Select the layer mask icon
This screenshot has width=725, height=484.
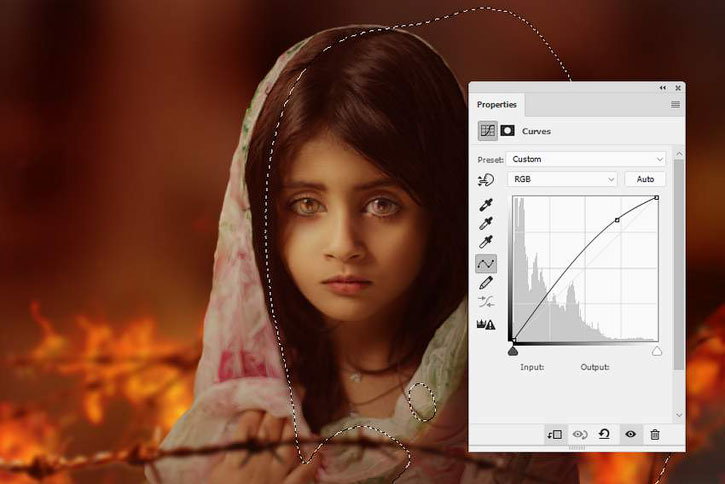(507, 131)
